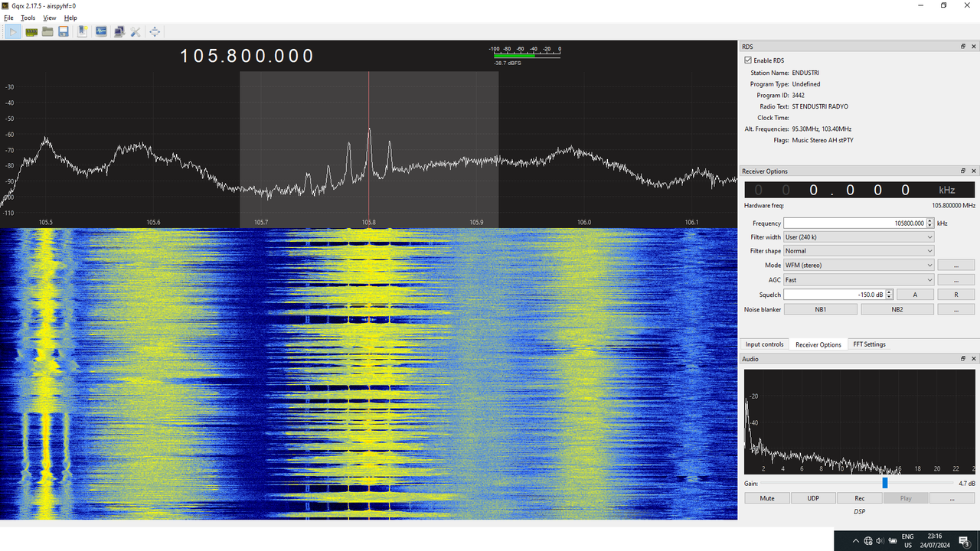Click the Start DSP play icon

click(13, 31)
